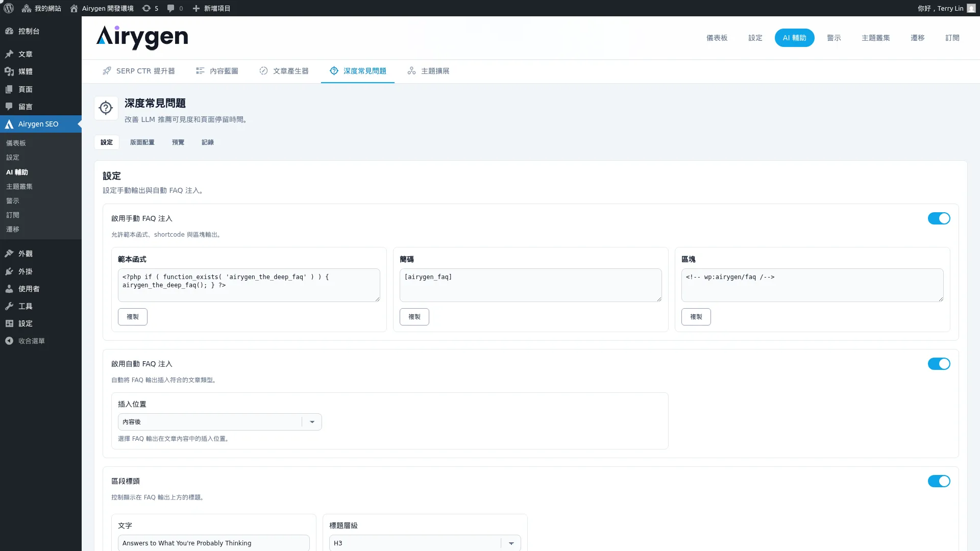980x551 pixels.
Task: Open the SERP CTR 提升器 tab
Action: point(138,71)
